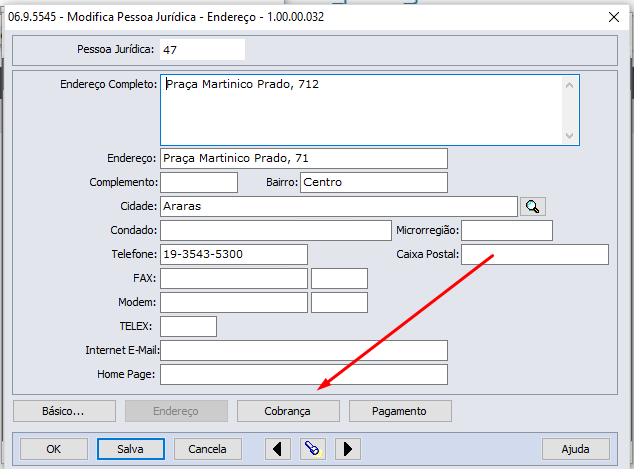634x469 pixels.
Task: Click the Complemento input field
Action: coord(199,182)
